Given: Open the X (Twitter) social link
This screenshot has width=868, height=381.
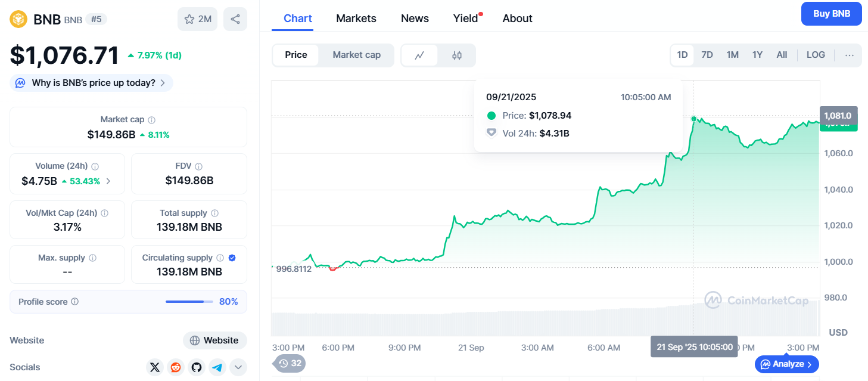Looking at the screenshot, I should (155, 367).
